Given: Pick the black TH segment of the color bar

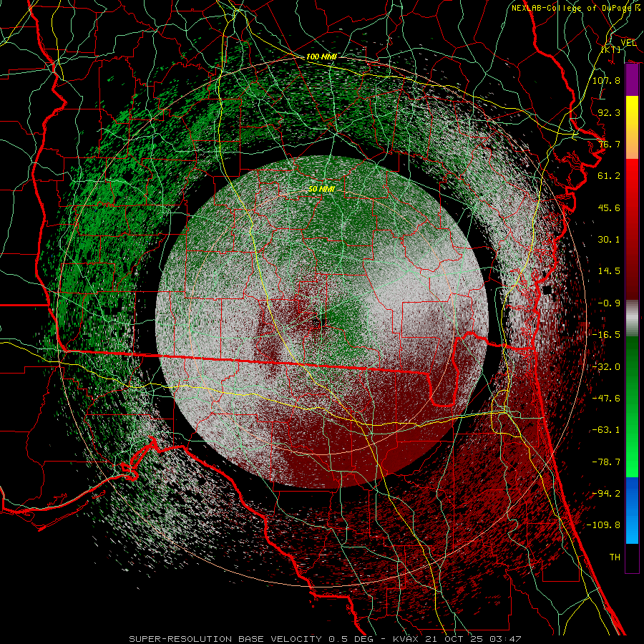Looking at the screenshot, I should 632,557.
